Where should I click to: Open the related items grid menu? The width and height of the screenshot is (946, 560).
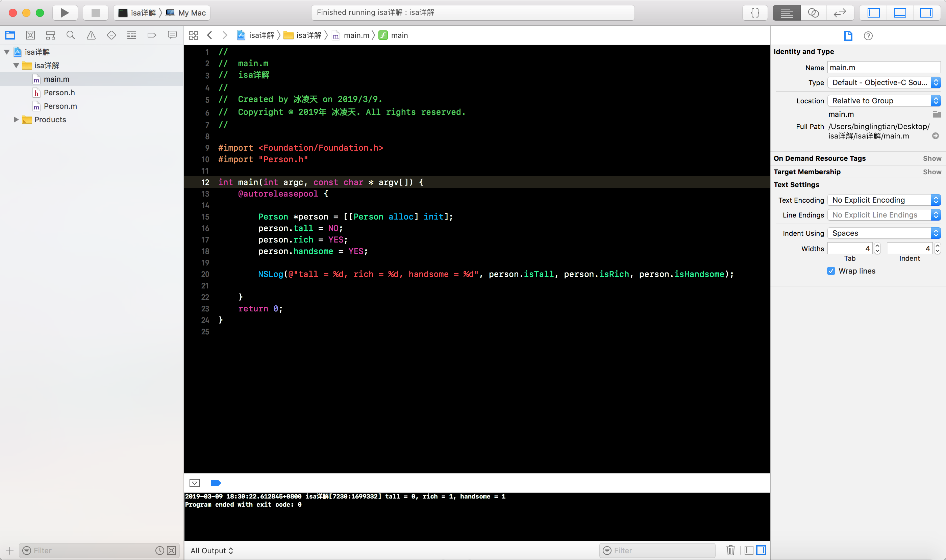(x=194, y=35)
